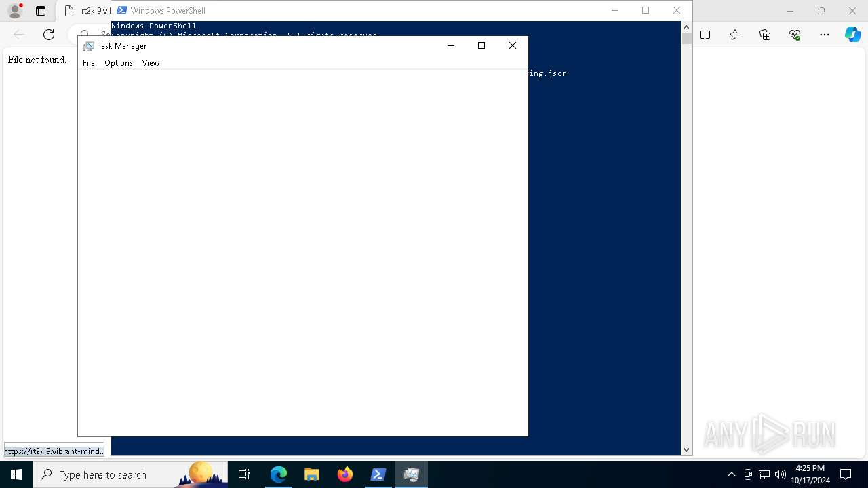Open the clock showing 4:25 PM
The image size is (868, 488).
point(810,474)
